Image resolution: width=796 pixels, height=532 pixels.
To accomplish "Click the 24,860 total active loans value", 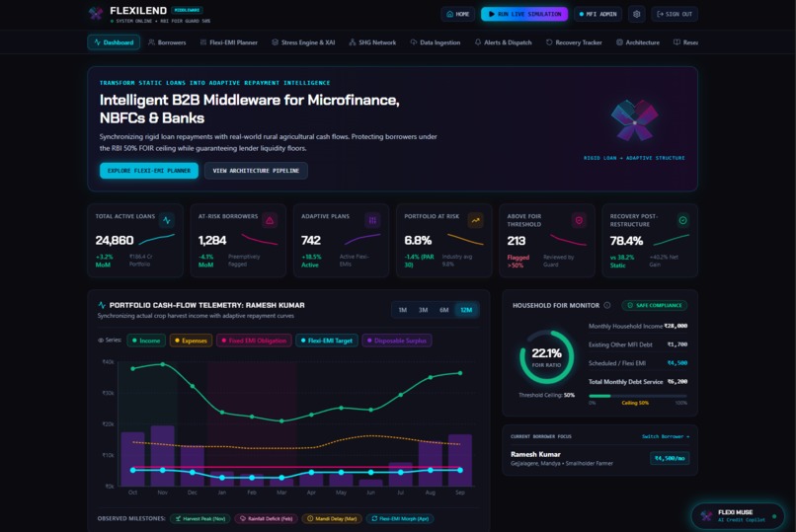I will click(x=115, y=241).
